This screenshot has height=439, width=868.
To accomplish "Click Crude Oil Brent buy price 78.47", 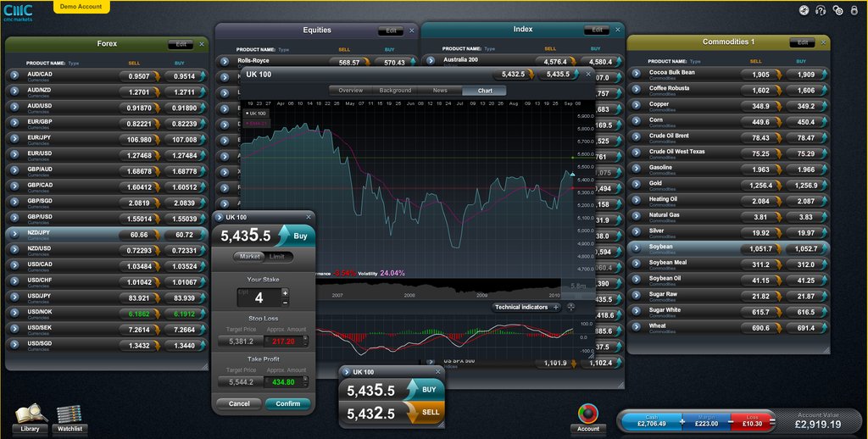I will pos(807,138).
